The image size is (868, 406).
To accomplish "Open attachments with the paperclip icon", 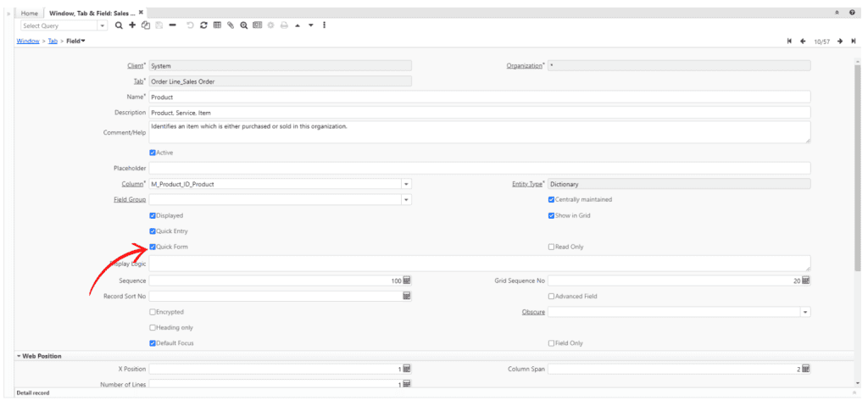I will coord(230,25).
